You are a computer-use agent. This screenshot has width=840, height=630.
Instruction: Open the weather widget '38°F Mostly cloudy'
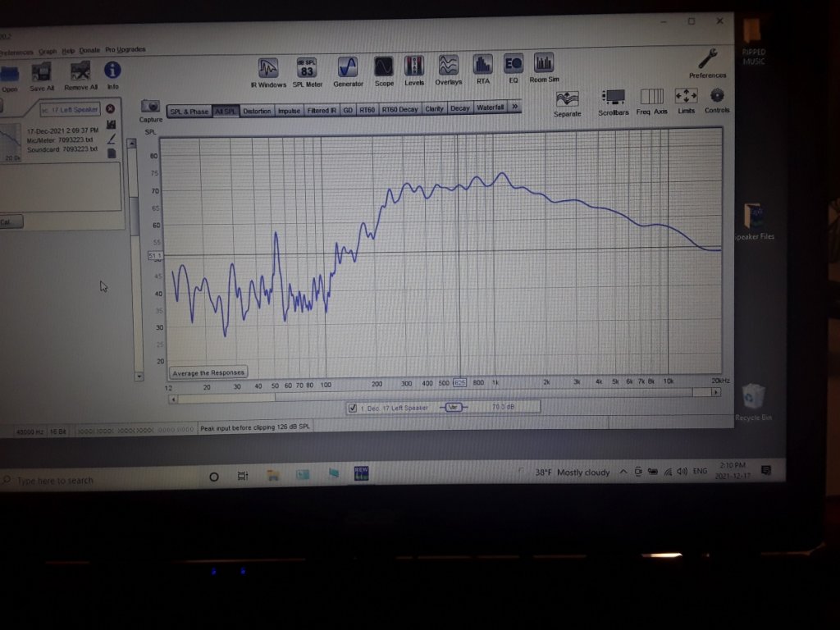(572, 472)
